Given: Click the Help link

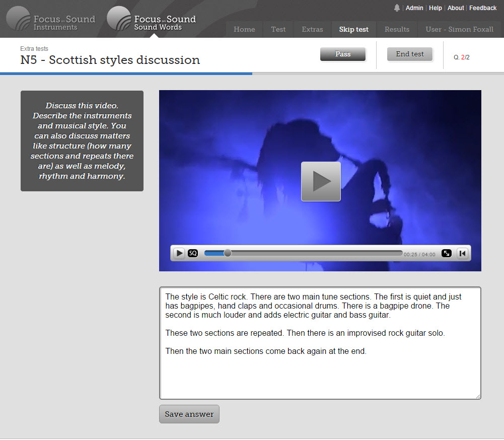Looking at the screenshot, I should click(x=435, y=8).
